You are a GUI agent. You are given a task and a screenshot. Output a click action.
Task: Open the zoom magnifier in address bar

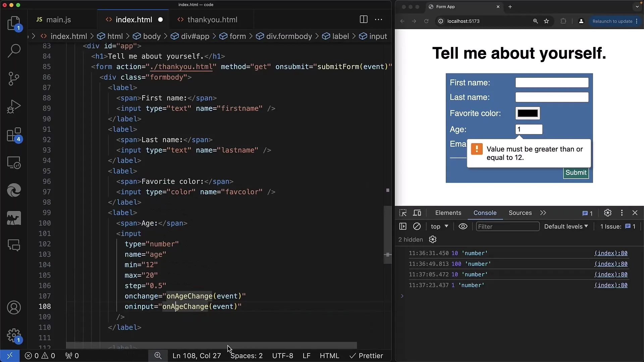coord(535,21)
